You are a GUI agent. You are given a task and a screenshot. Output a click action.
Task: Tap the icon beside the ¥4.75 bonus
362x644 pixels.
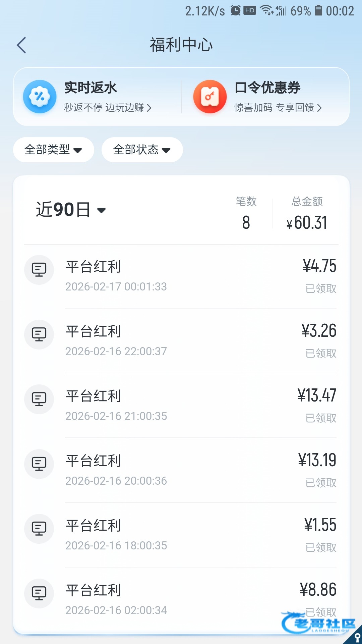coord(39,270)
